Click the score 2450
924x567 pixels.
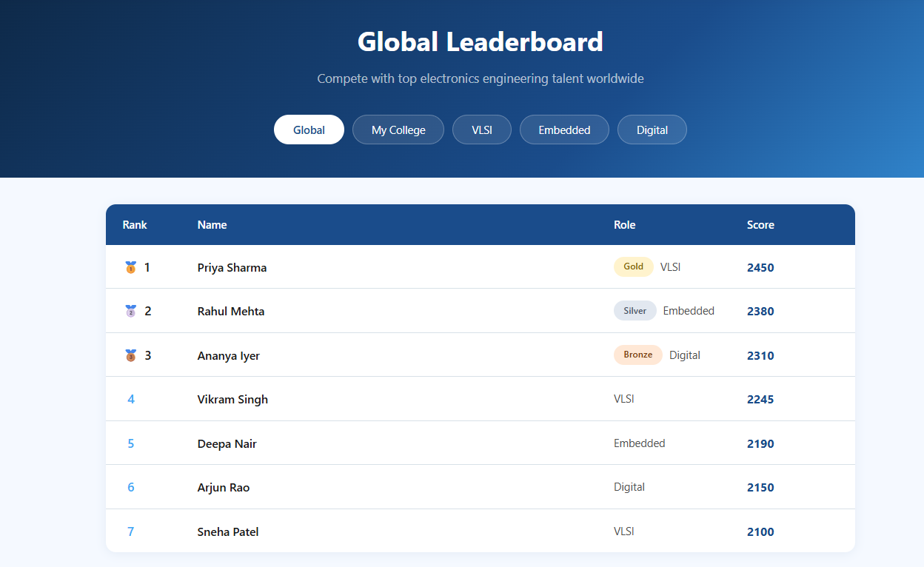[x=760, y=267]
